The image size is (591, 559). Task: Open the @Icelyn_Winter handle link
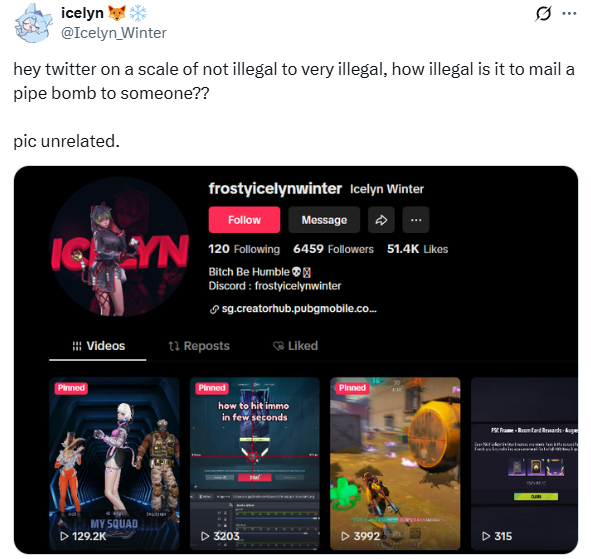(x=113, y=33)
